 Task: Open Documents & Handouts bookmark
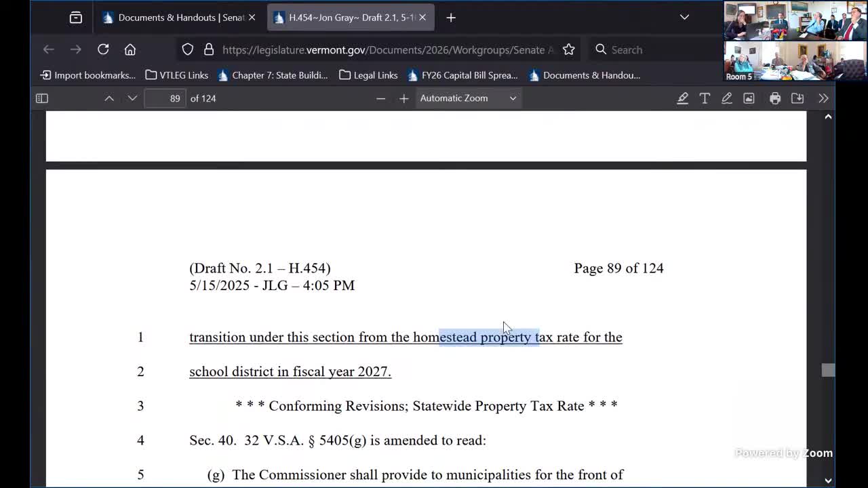(585, 75)
